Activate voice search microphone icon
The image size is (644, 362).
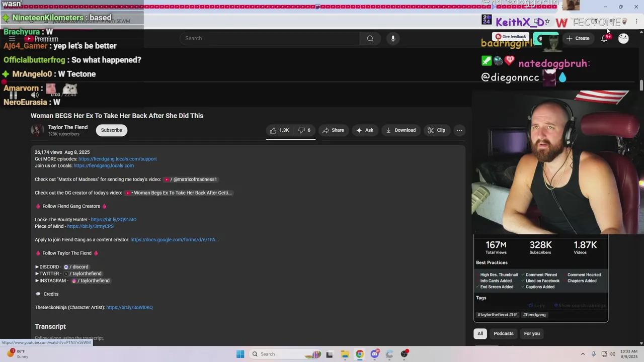(393, 38)
